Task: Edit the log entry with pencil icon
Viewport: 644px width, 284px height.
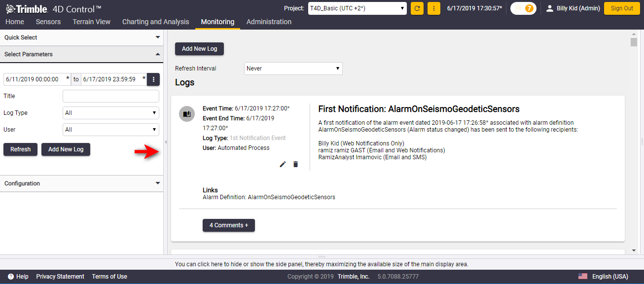Action: [x=283, y=164]
